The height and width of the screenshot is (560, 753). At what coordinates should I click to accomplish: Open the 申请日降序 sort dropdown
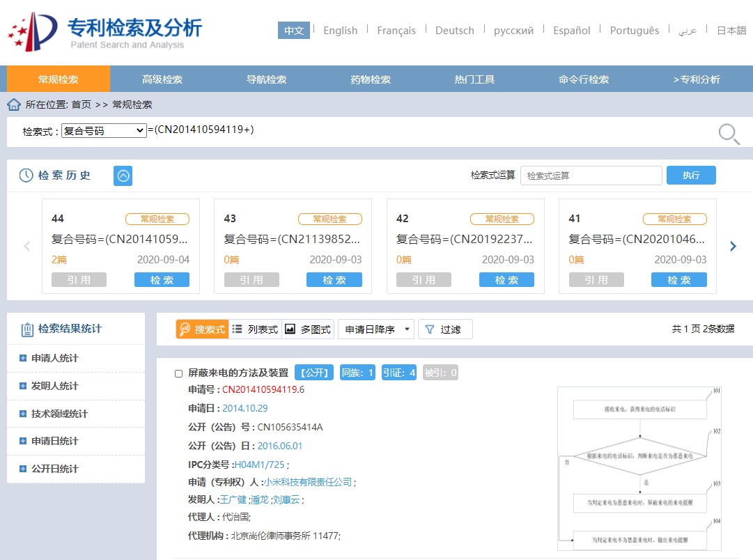pos(376,329)
